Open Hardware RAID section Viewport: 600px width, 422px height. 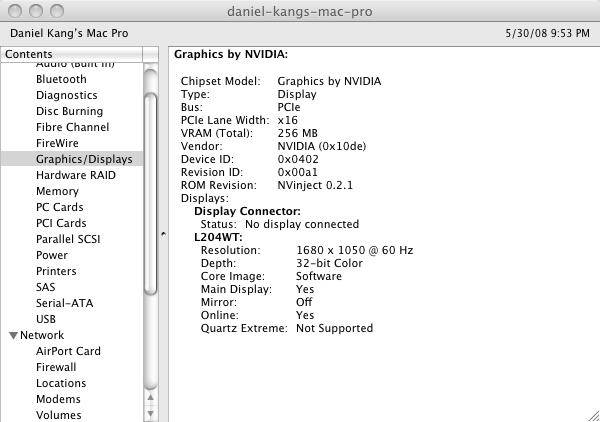[76, 175]
